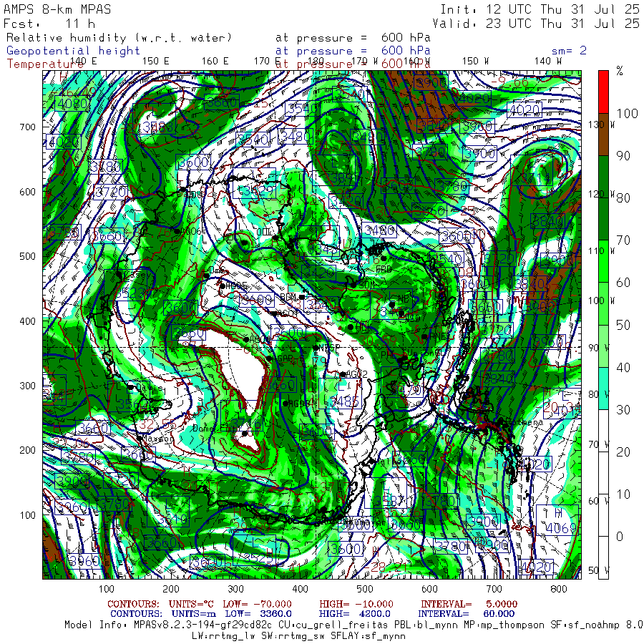
Task: Click the '0' tick on the humidity legend
Action: pos(620,537)
